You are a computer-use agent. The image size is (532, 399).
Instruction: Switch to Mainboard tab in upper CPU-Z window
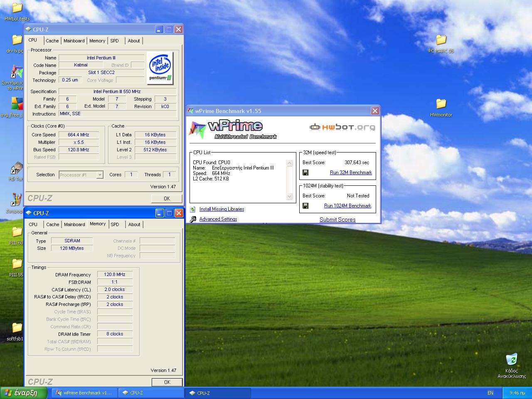pyautogui.click(x=74, y=41)
